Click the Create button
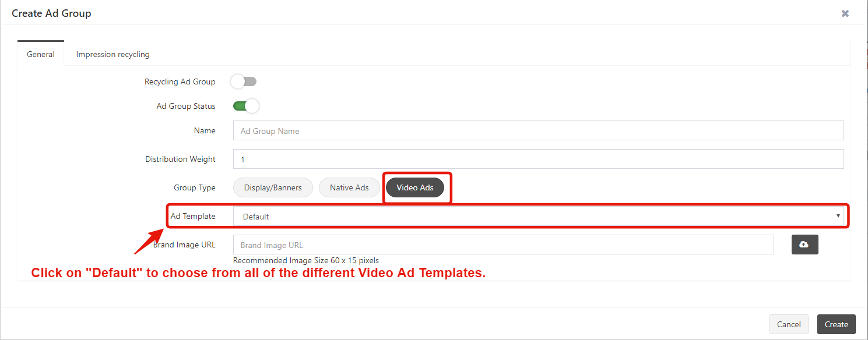The width and height of the screenshot is (868, 340). coord(836,324)
